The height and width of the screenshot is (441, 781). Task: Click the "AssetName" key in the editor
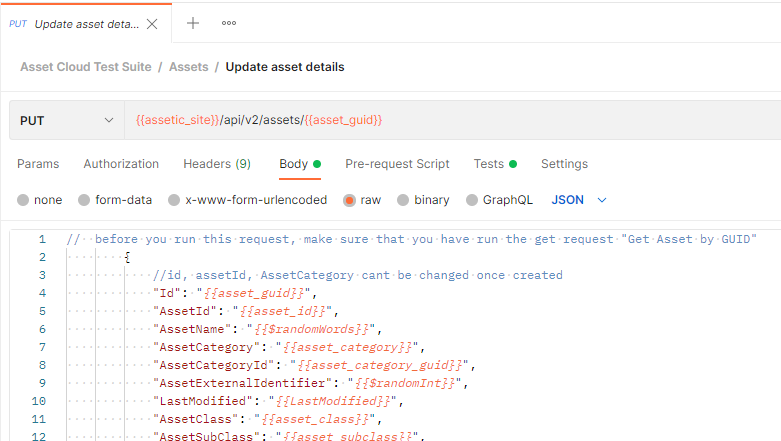(x=192, y=329)
